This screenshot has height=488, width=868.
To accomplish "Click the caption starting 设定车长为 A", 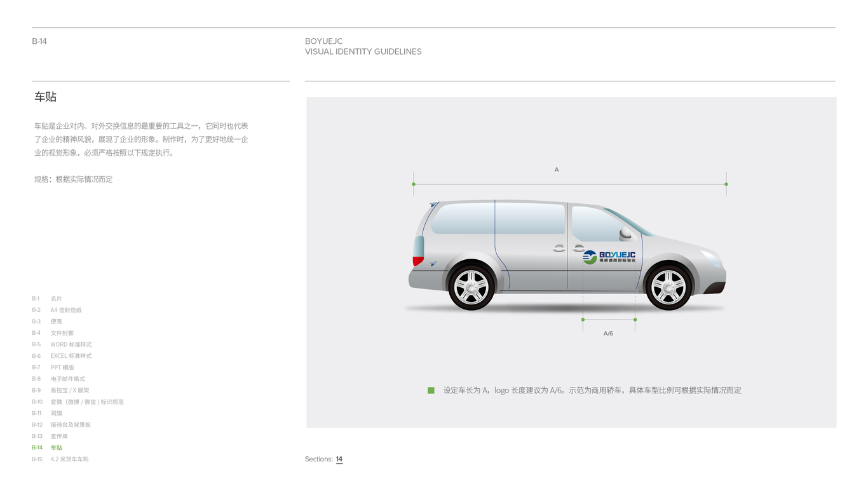I will tap(592, 390).
